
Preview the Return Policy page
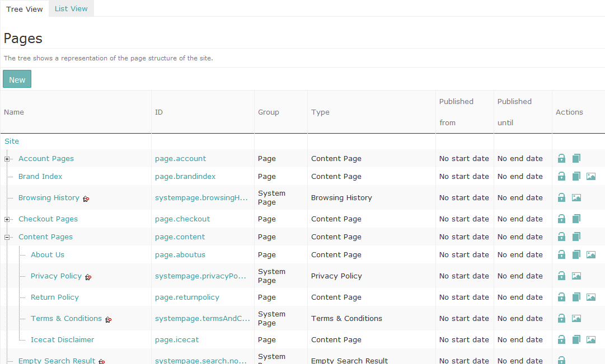click(591, 297)
